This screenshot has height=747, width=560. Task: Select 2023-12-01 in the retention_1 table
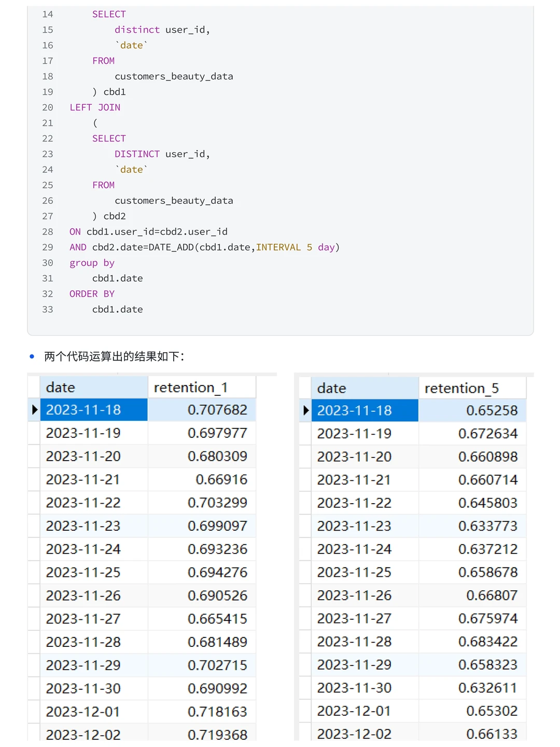tap(94, 711)
